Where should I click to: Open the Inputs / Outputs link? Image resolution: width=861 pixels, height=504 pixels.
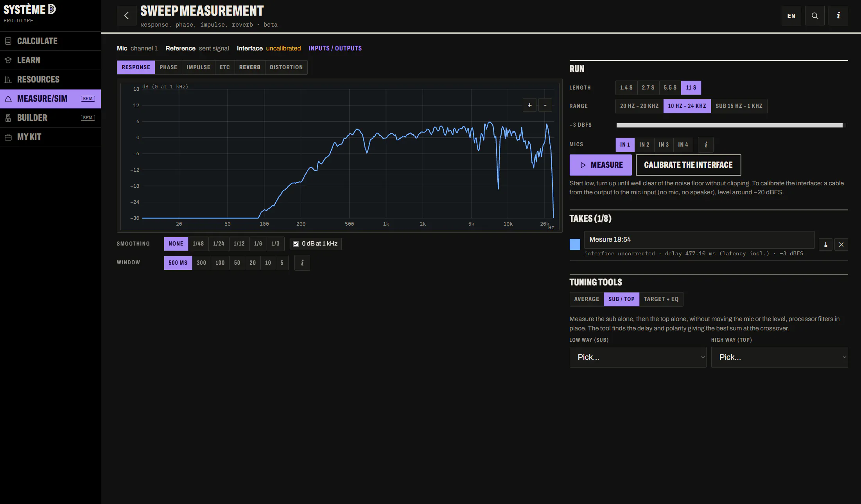tap(335, 48)
